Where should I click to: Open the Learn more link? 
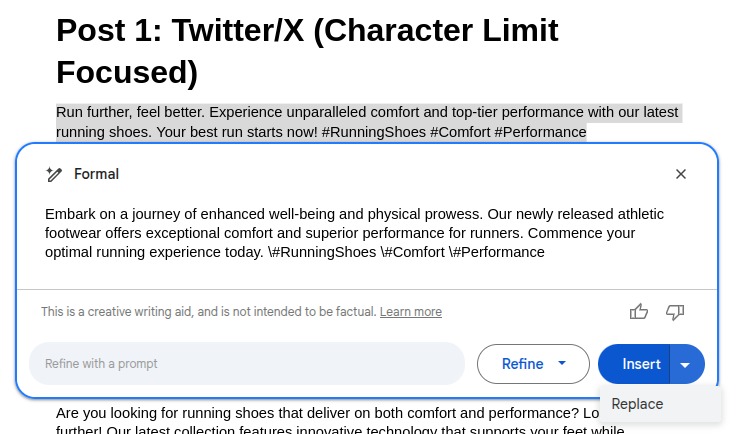point(410,312)
